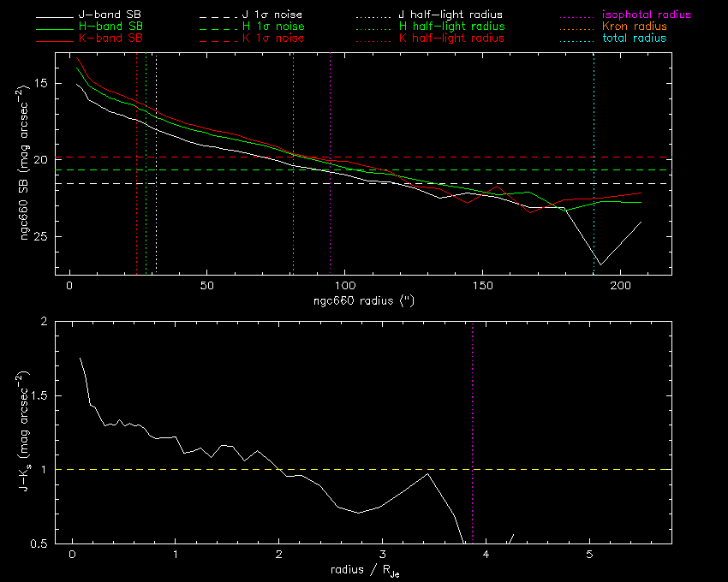The image size is (728, 582).
Task: Click the K half-light radius legend label
Action: (451, 39)
